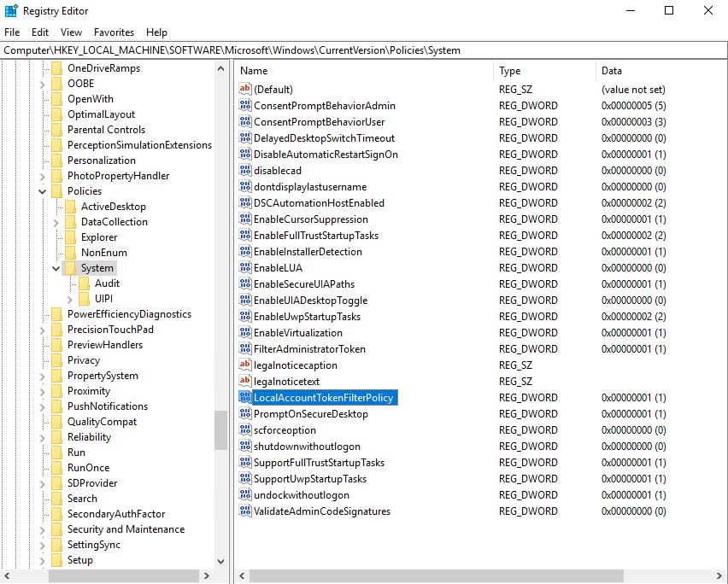Image resolution: width=728 pixels, height=584 pixels.
Task: Click the scforceoption DWORD icon
Action: click(x=244, y=430)
